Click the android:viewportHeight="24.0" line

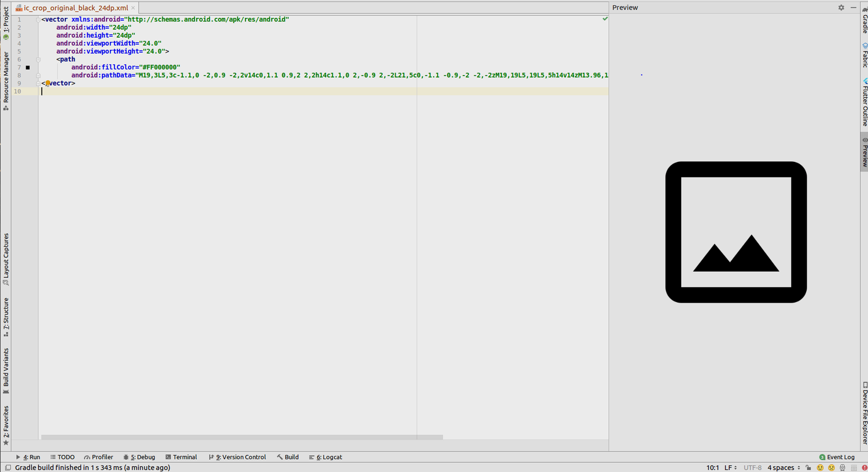[x=112, y=51]
